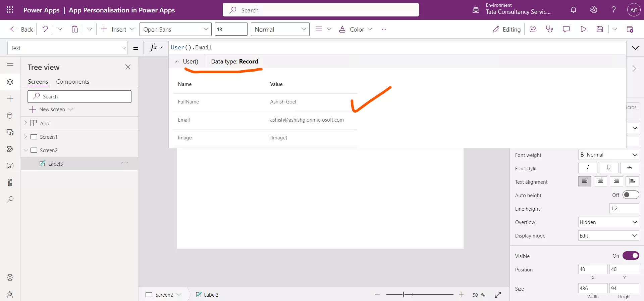Open Label3 more options ellipsis

tap(125, 163)
